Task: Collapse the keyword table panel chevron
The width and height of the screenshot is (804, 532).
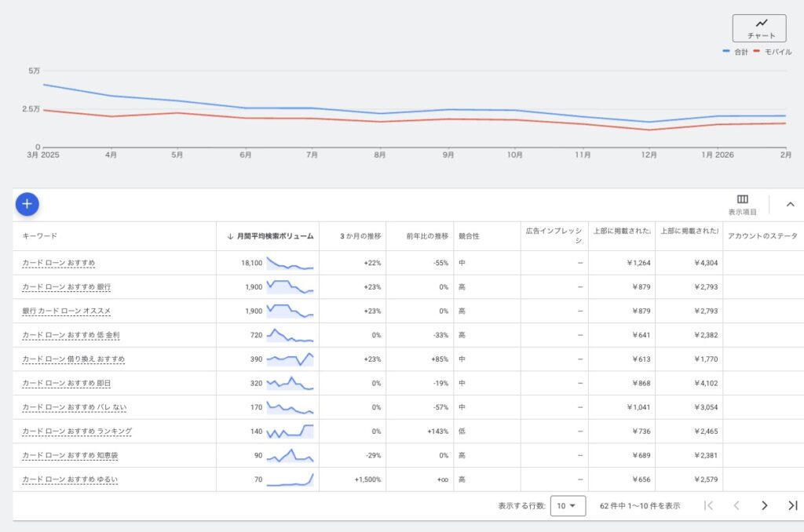Action: coord(790,205)
